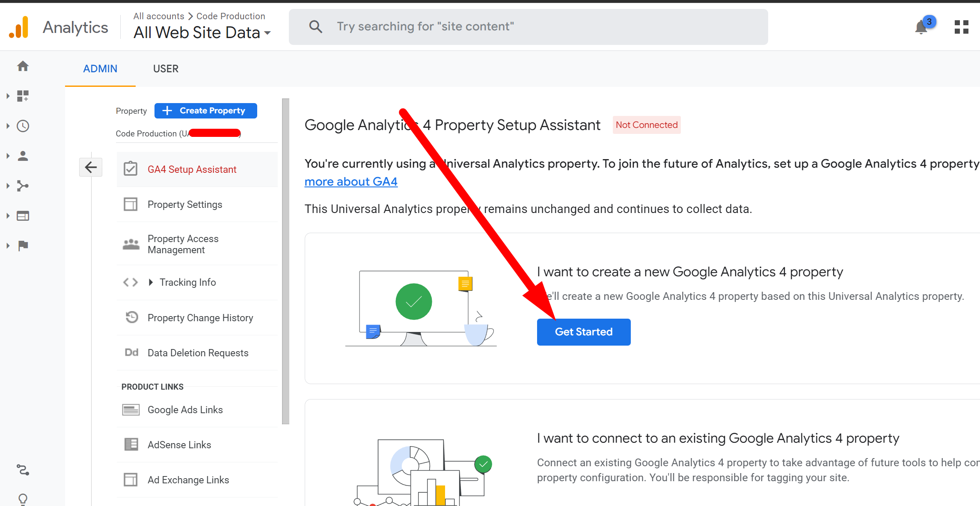Click Data Deletion Requests Dd icon
980x506 pixels.
click(131, 352)
